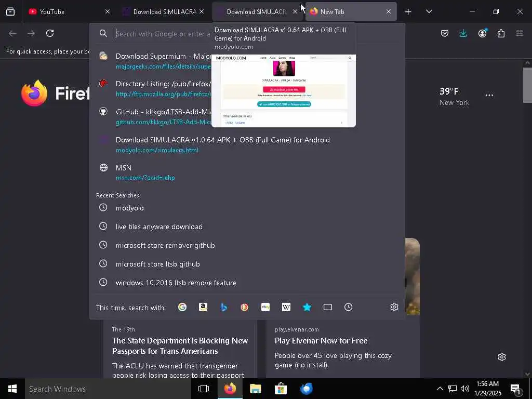Select modyolo.com/simulacra.html suggestion
This screenshot has width=532, height=399.
pyautogui.click(x=247, y=145)
